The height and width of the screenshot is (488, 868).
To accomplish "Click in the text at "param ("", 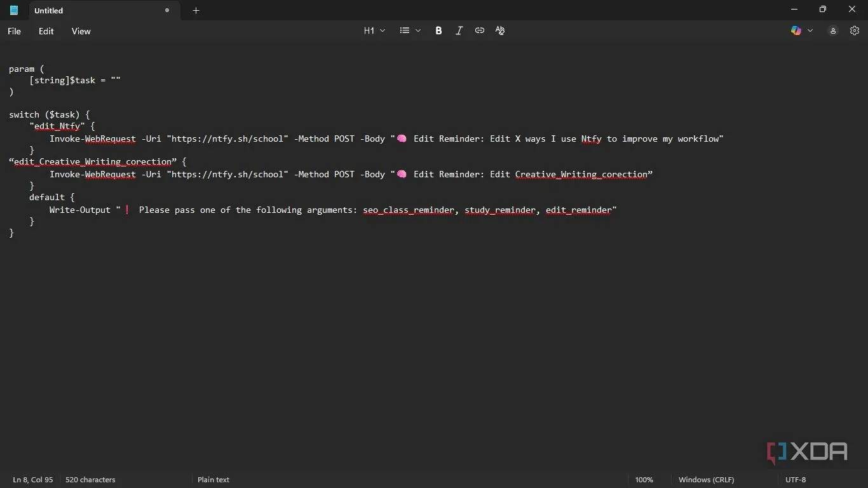I will pos(27,69).
